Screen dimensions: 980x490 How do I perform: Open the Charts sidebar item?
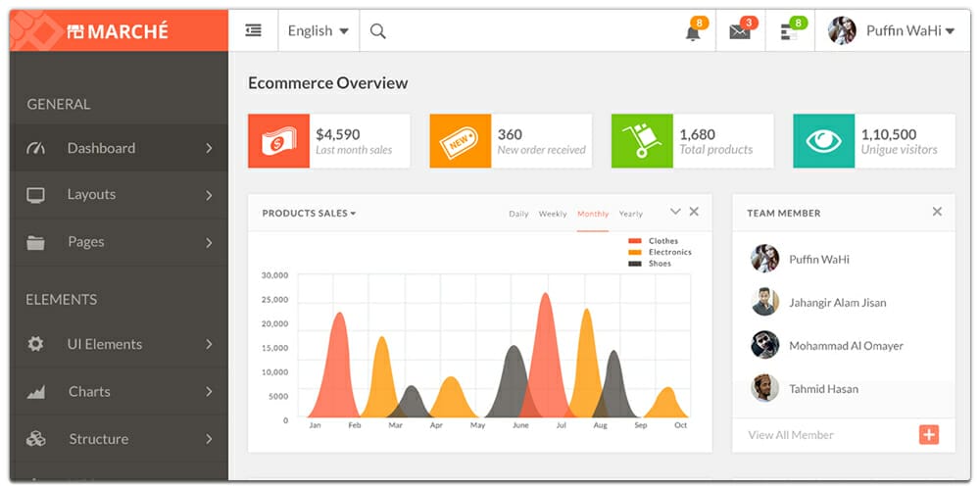pyautogui.click(x=119, y=392)
